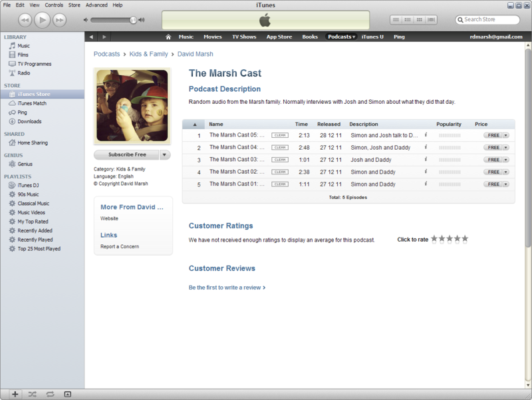
Task: Go back with the store back arrow
Action: [x=91, y=37]
